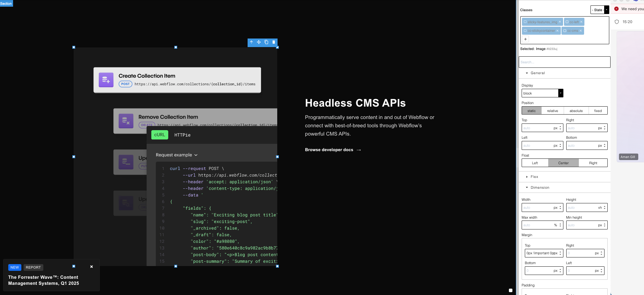Open The Forrester Wave report link
Image resolution: width=644 pixels, height=295 pixels.
tap(44, 280)
